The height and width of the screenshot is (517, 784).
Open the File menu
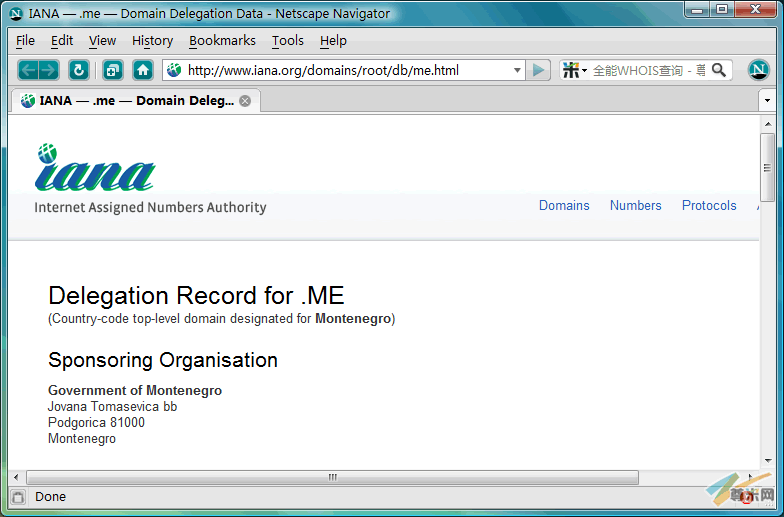[x=26, y=40]
